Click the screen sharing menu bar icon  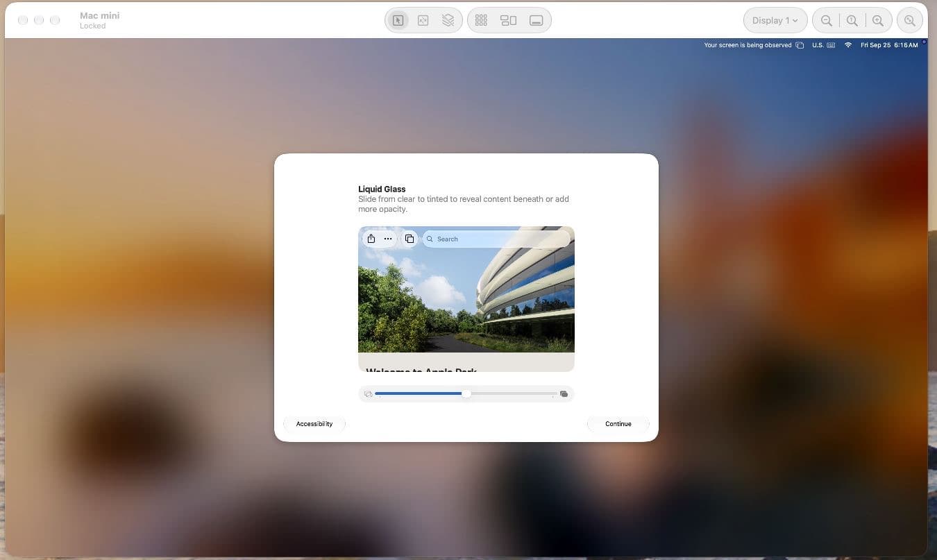[x=800, y=45]
